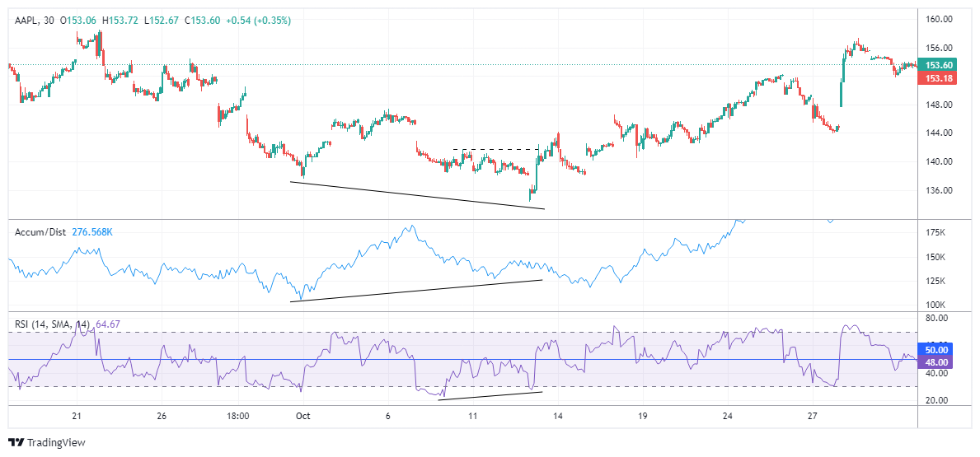
Task: Select the open value O153.06
Action: click(79, 21)
